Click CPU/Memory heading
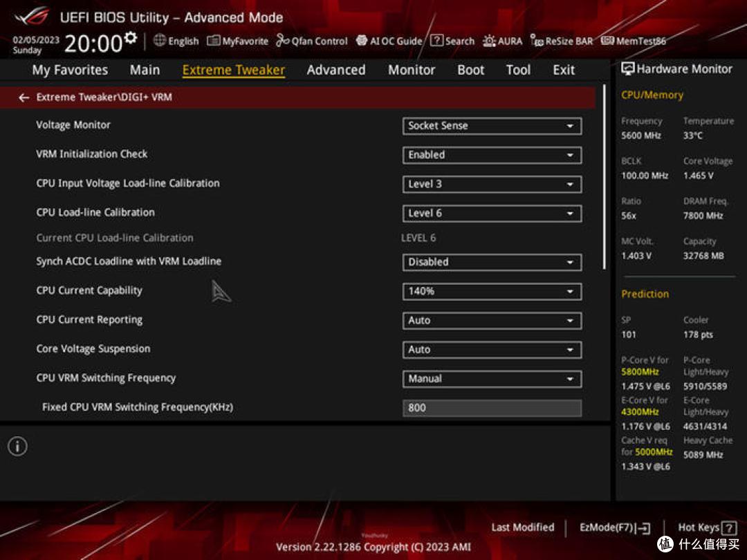This screenshot has width=747, height=560. pos(652,95)
